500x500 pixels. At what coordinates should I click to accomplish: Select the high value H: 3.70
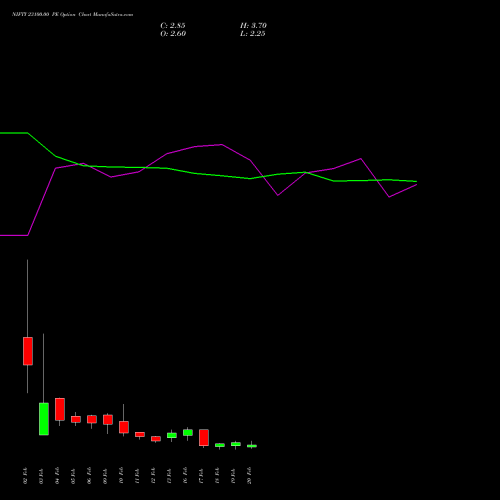(x=253, y=26)
